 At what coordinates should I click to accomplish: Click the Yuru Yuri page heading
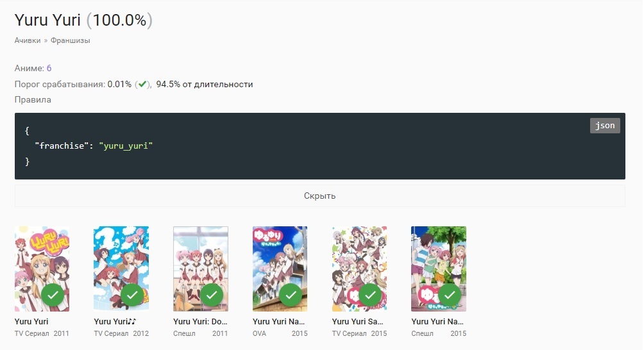tap(47, 21)
